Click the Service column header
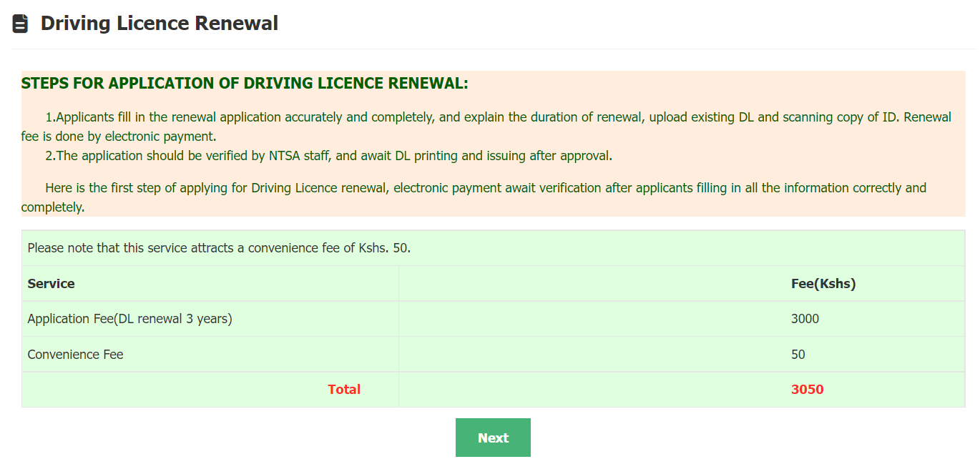The image size is (980, 474). click(x=52, y=284)
